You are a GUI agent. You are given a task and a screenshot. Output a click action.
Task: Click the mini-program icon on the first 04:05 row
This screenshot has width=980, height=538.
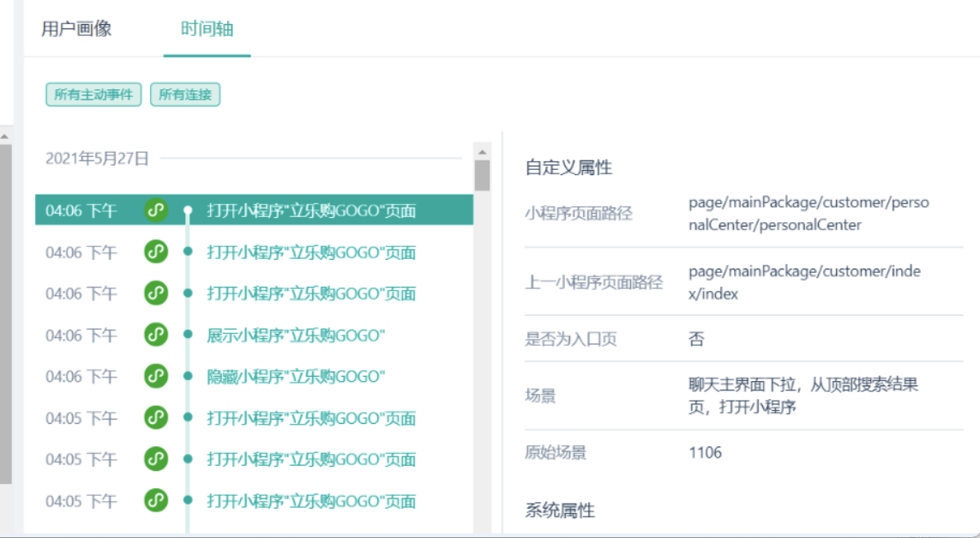click(x=155, y=418)
